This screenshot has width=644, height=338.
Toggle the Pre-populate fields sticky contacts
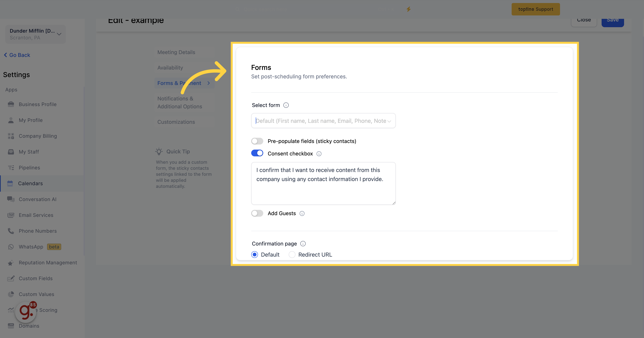(257, 141)
